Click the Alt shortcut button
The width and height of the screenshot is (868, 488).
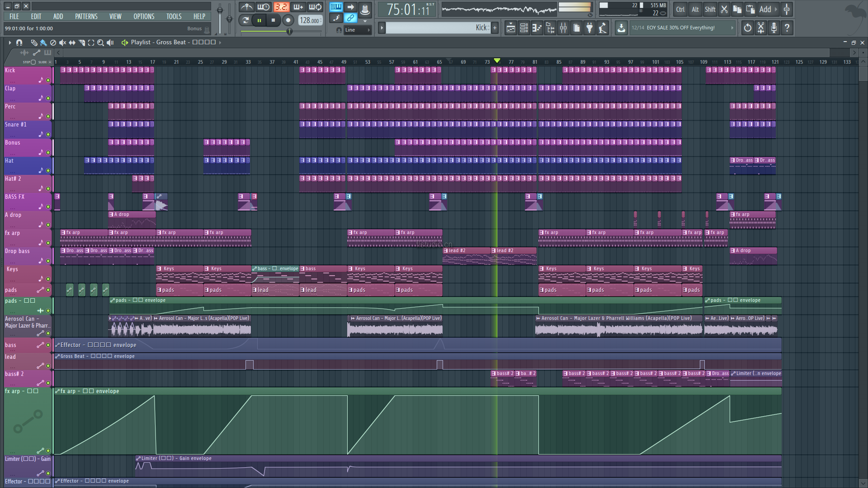(x=695, y=9)
